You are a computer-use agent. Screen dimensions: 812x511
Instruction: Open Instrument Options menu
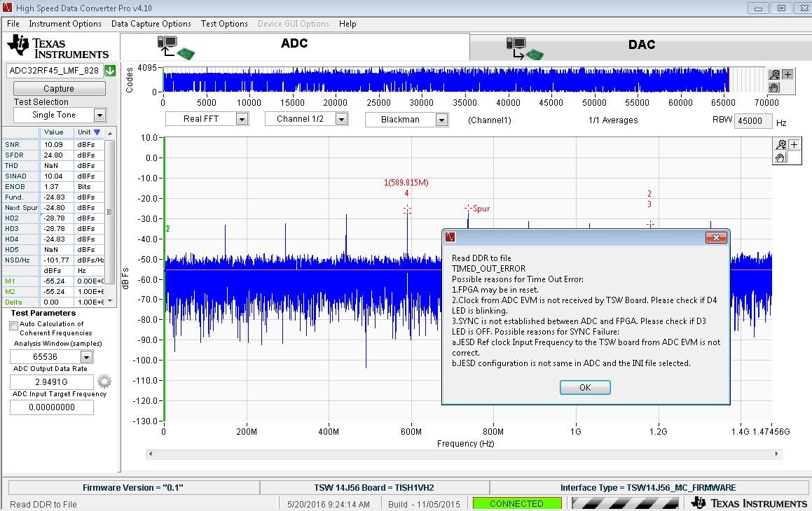click(65, 24)
